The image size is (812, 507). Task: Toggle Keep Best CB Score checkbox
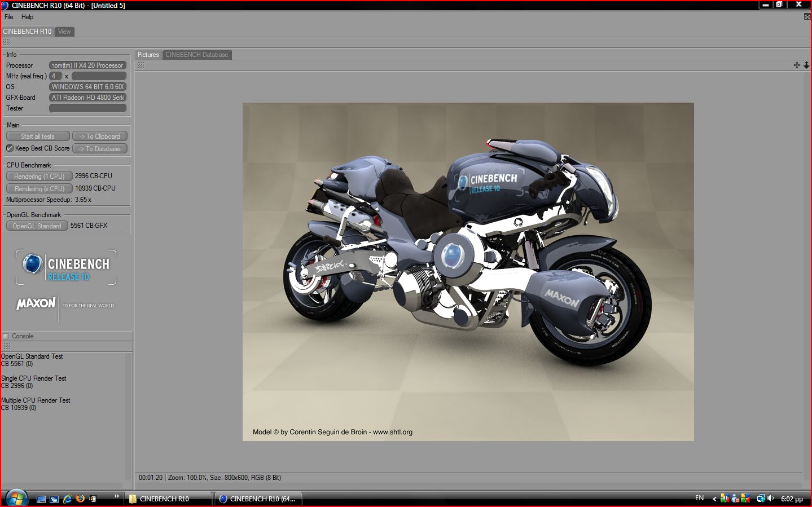point(10,148)
